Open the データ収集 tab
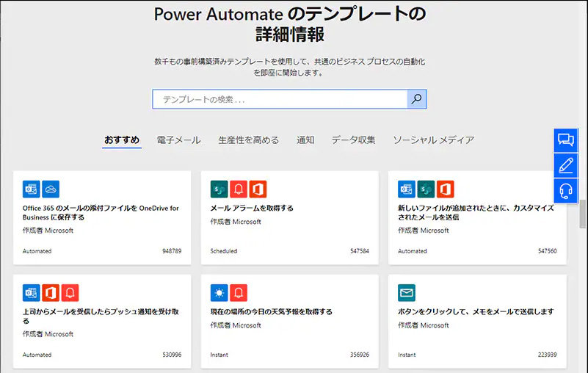The image size is (588, 373). [x=353, y=140]
